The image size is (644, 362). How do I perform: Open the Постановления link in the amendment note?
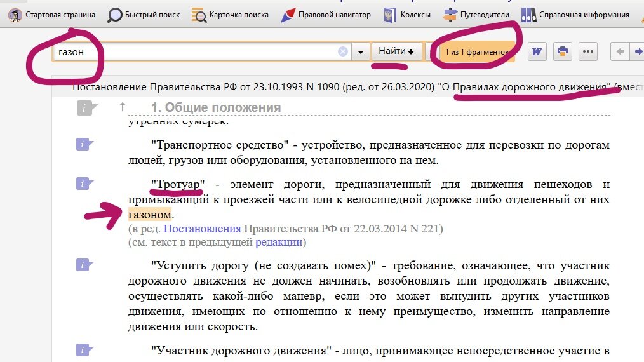(x=202, y=229)
